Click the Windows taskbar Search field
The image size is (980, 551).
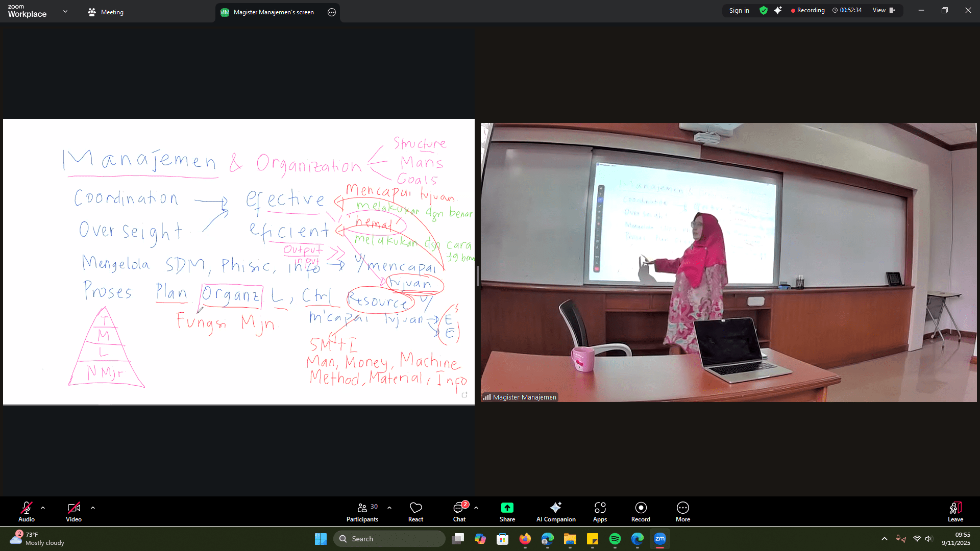pos(389,539)
